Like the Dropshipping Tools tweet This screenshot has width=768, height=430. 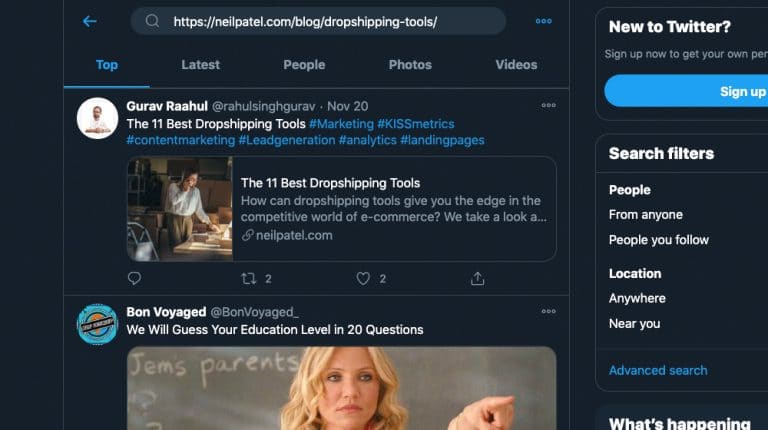(363, 279)
